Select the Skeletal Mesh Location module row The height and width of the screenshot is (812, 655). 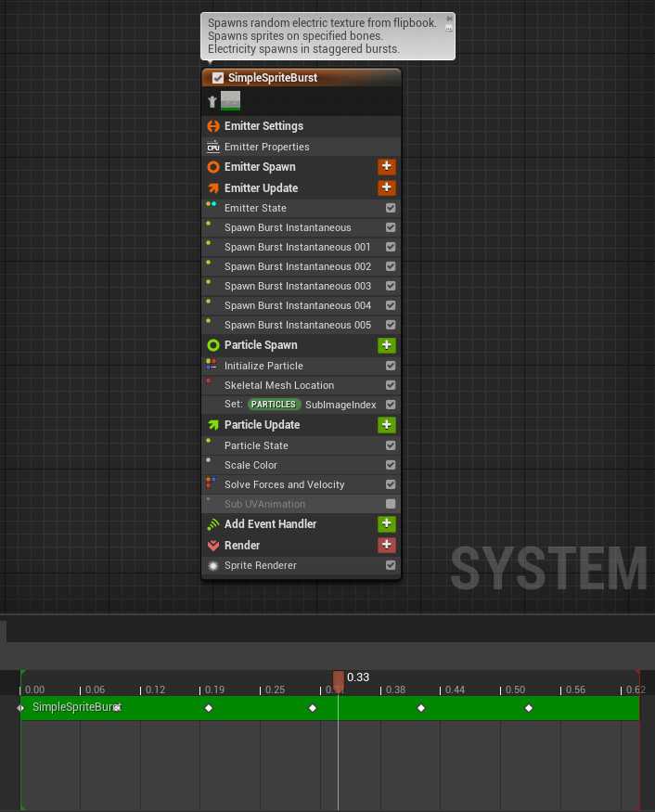(302, 385)
